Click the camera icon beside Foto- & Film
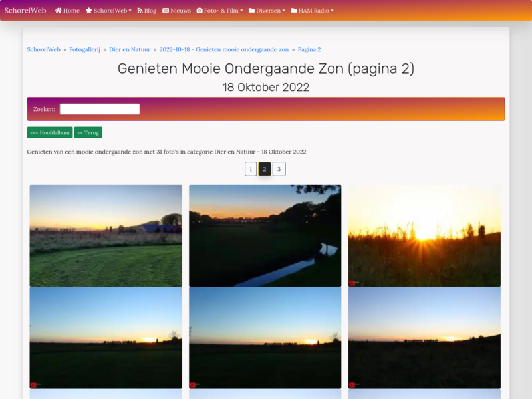This screenshot has width=532, height=399. [x=199, y=11]
